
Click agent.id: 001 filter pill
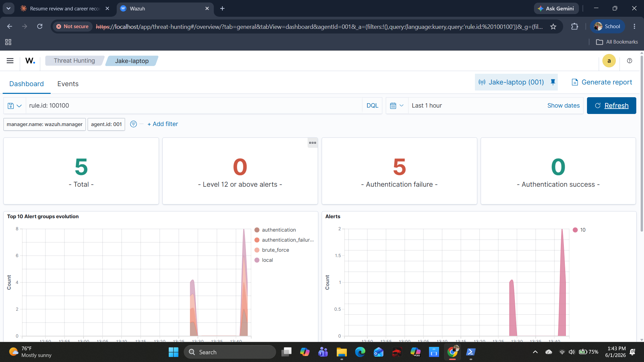106,124
